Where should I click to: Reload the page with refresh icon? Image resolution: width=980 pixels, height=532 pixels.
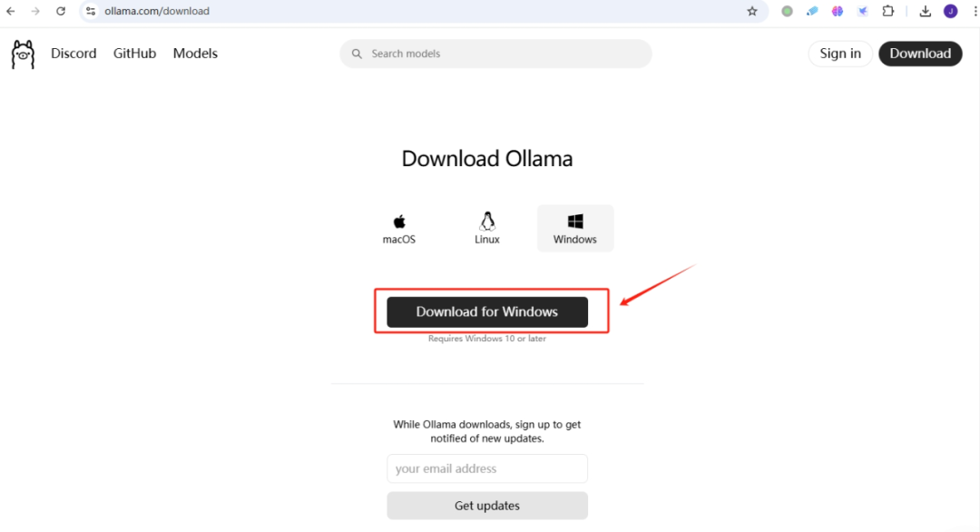(61, 11)
